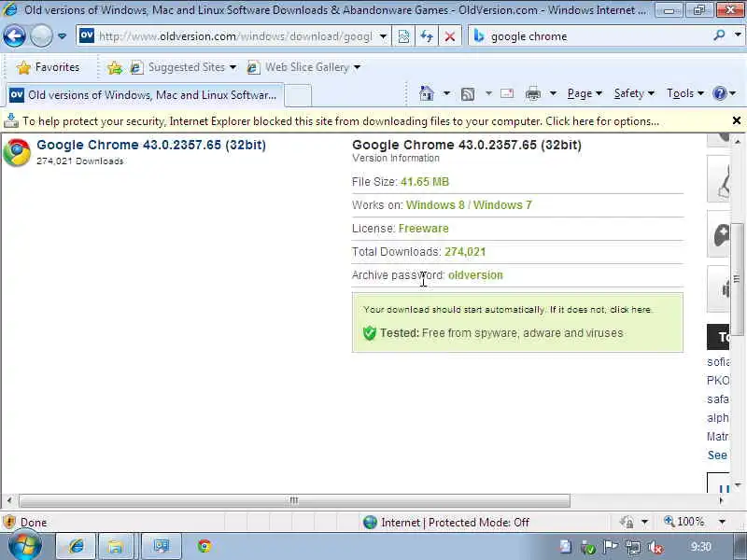The image size is (747, 560).
Task: Click Internet Explorer taskbar icon
Action: point(77,546)
